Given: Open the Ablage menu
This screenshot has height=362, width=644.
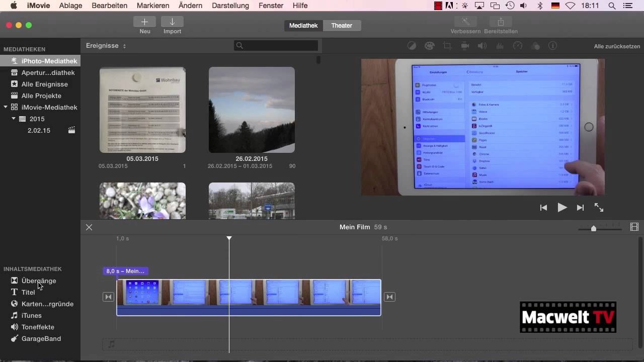Looking at the screenshot, I should (x=71, y=6).
